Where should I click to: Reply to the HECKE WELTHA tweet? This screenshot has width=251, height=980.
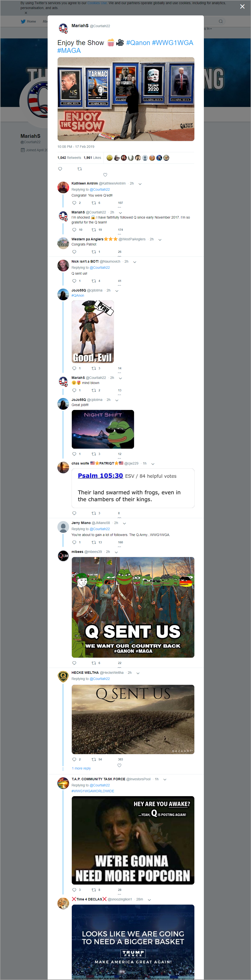(74, 759)
